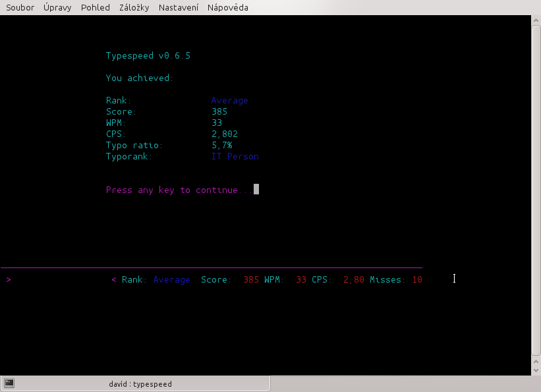Click the status line CPS value 2,80

tap(354, 279)
